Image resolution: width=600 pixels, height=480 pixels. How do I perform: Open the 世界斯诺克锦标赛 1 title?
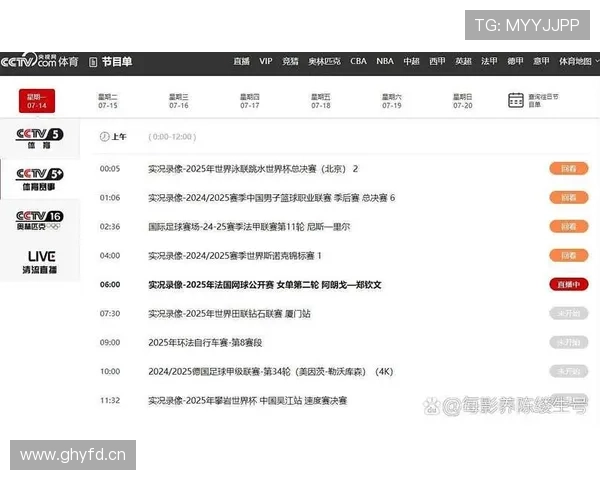[x=235, y=256]
